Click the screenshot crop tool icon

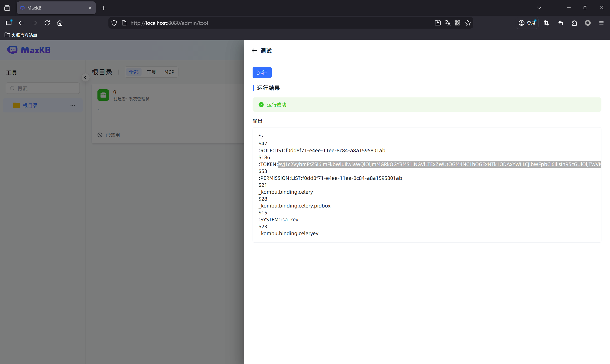click(546, 23)
